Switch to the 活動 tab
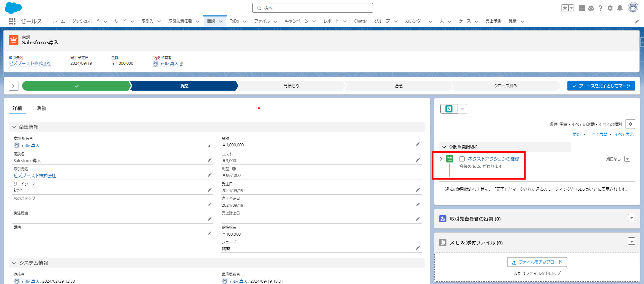The image size is (644, 284). pos(41,108)
